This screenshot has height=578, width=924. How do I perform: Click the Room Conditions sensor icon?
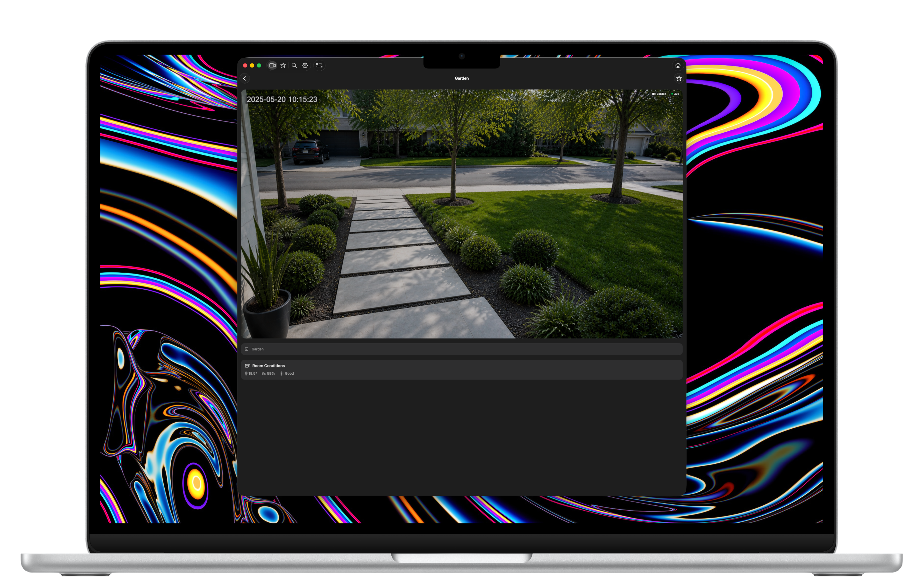pos(247,366)
